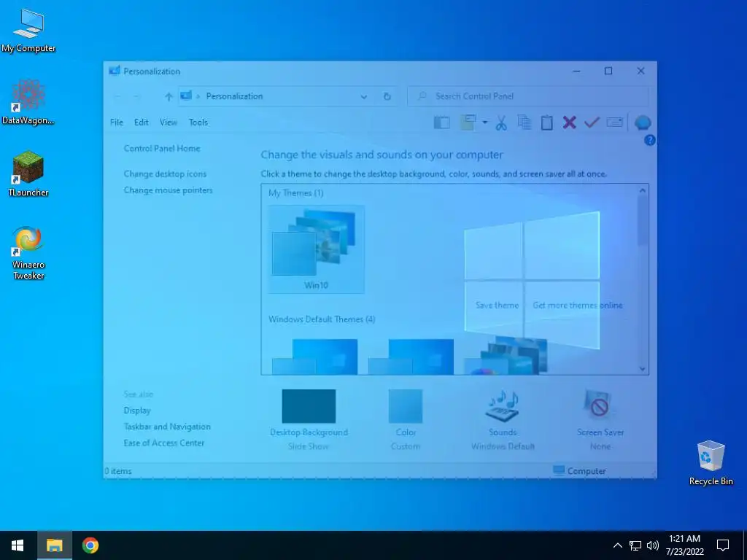Open the Tools menu
The image size is (747, 560).
coord(198,122)
